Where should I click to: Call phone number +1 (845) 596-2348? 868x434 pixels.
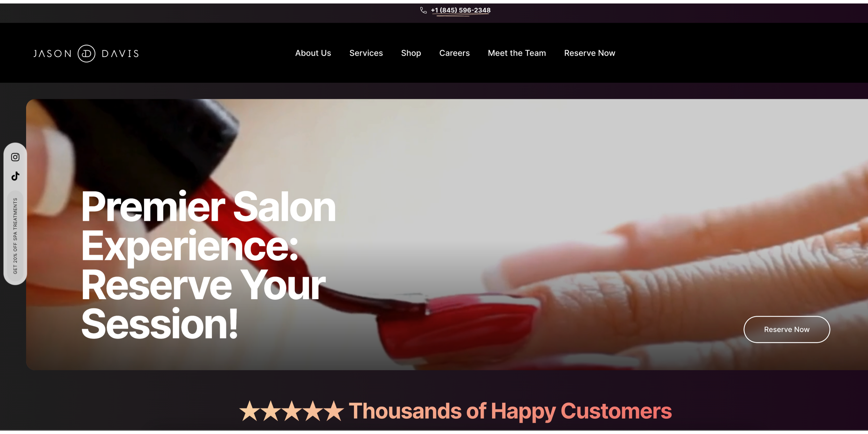click(461, 10)
